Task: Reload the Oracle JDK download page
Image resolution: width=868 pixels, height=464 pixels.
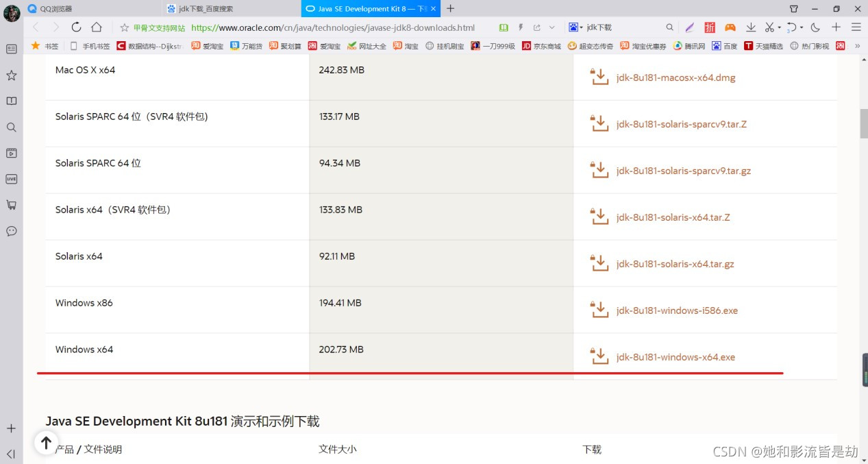Action: (x=76, y=27)
